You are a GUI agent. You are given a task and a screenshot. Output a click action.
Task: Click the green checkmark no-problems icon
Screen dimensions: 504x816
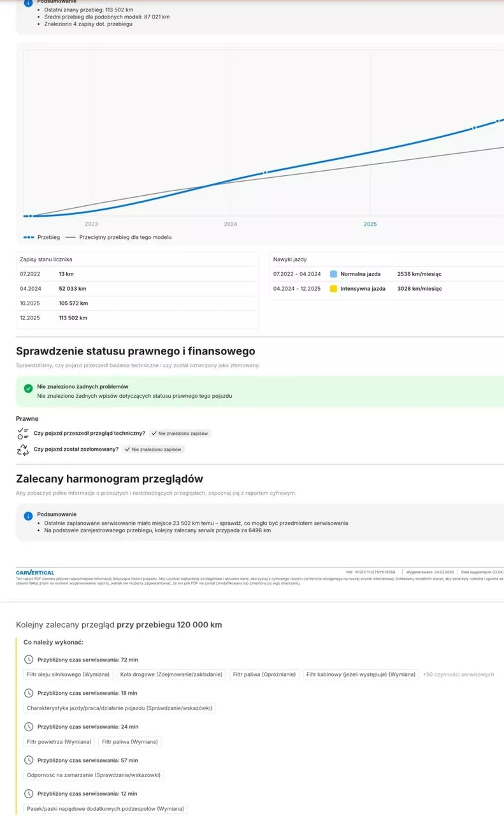coord(28,388)
